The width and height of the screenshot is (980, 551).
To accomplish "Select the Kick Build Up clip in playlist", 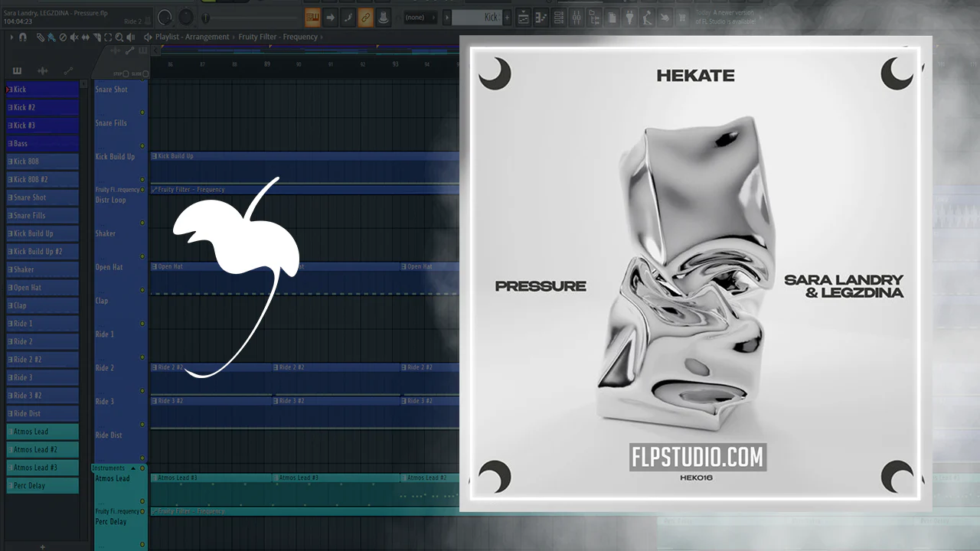I will (305, 168).
